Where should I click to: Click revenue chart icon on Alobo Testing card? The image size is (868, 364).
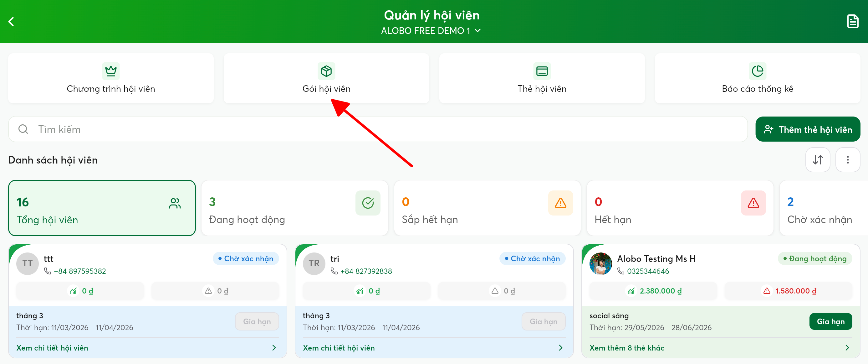tap(631, 291)
